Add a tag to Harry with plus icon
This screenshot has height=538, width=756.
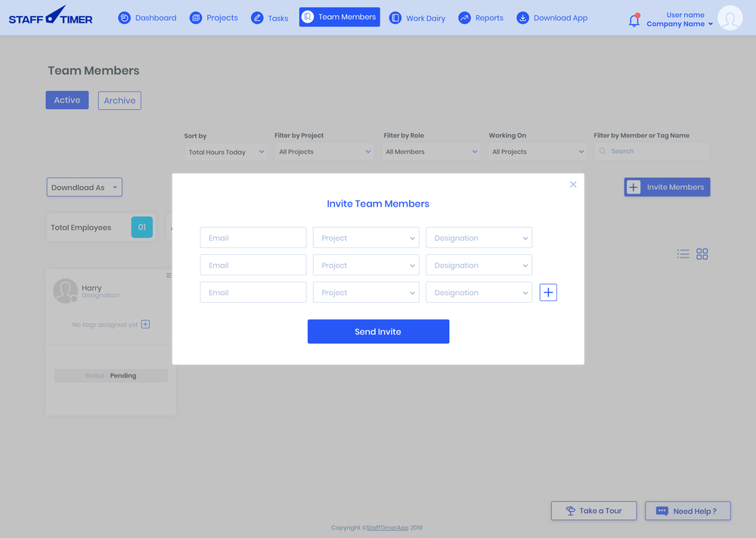[146, 325]
